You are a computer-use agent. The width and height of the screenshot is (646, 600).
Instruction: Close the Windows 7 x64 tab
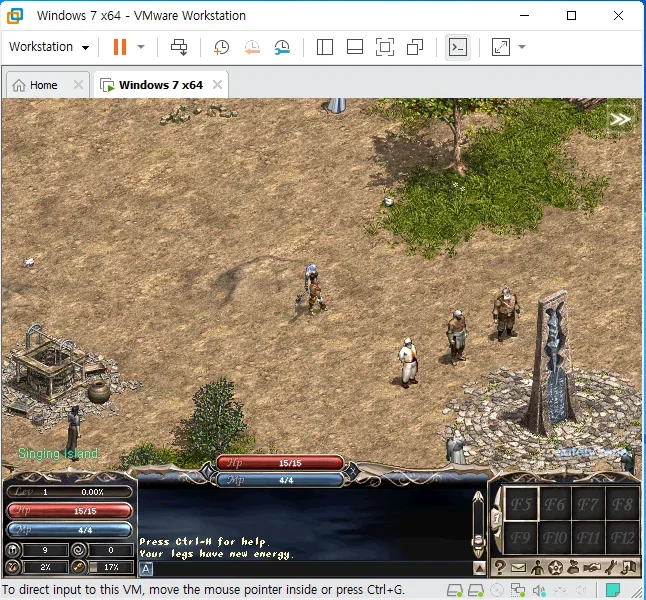click(217, 84)
